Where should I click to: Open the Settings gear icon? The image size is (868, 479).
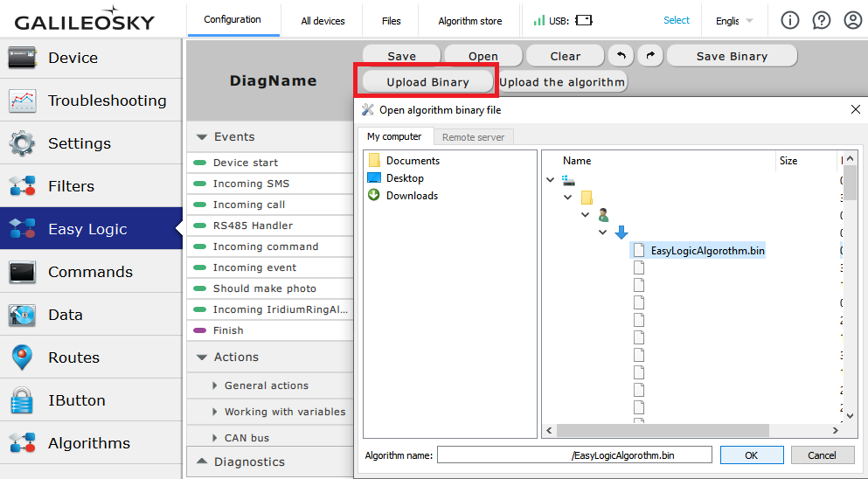pyautogui.click(x=23, y=143)
